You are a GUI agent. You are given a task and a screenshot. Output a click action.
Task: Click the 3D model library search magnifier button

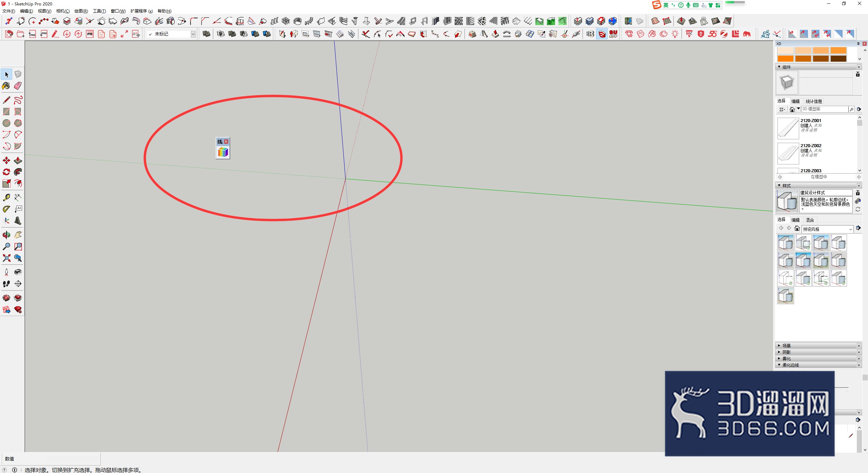[x=851, y=109]
